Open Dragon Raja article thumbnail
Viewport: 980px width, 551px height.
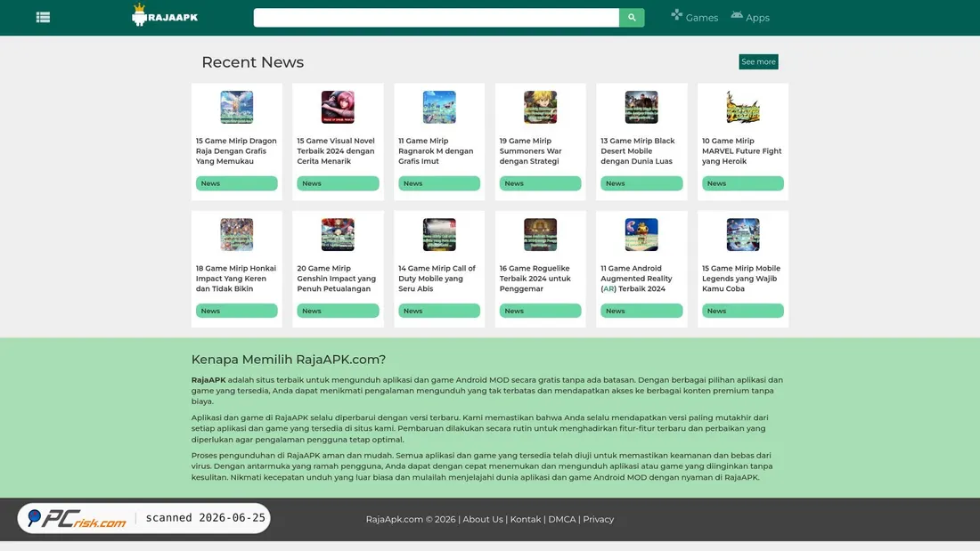[x=236, y=107]
